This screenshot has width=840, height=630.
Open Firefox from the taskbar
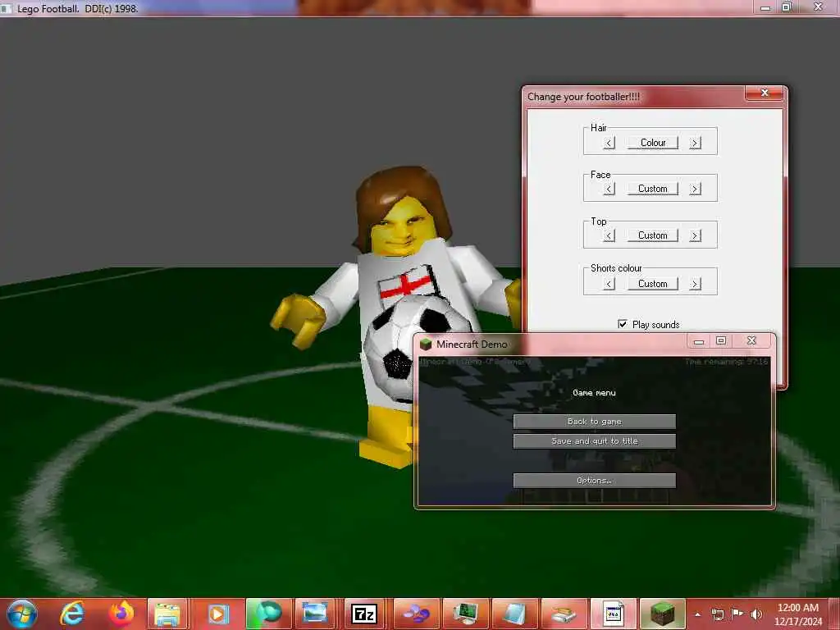click(x=121, y=614)
